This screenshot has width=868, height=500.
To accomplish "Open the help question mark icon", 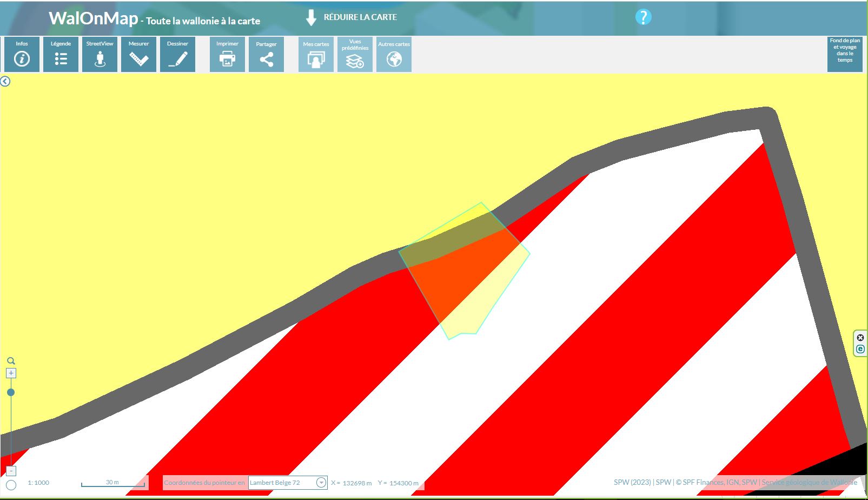I will [643, 17].
